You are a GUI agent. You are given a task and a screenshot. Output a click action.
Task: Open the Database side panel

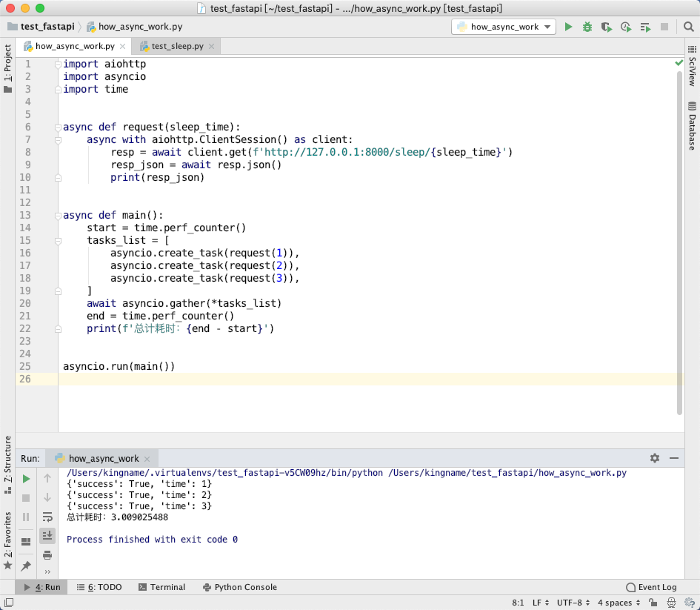(692, 126)
